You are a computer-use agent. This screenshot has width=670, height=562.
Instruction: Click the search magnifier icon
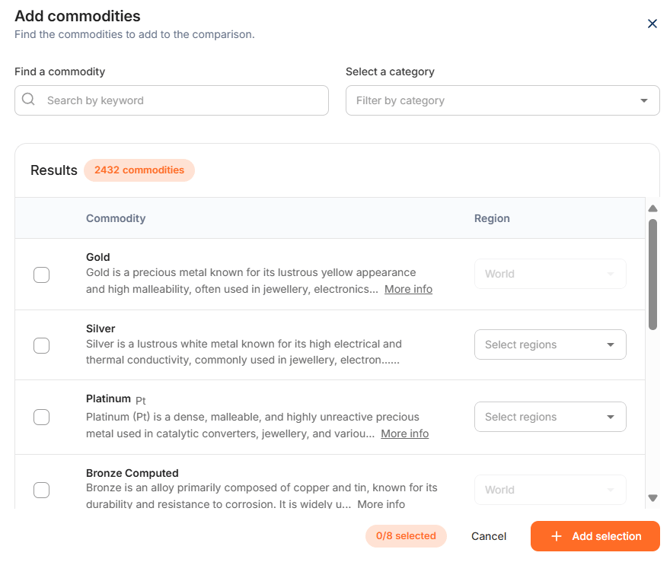click(x=28, y=100)
